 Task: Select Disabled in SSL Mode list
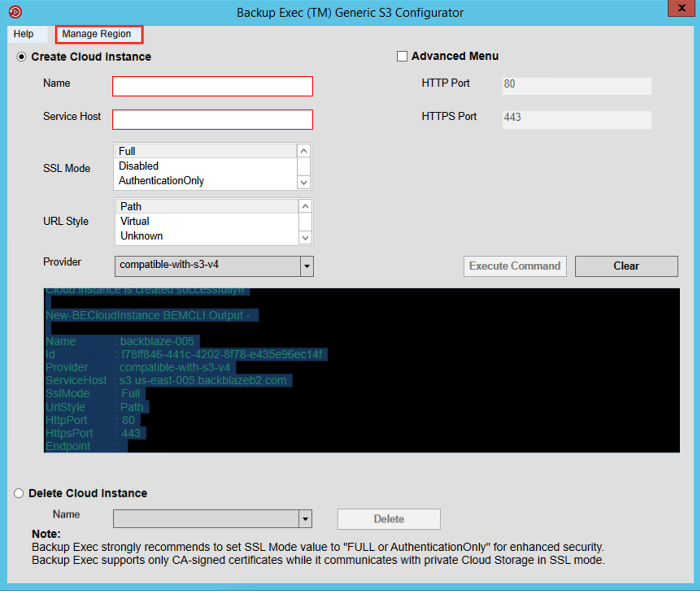point(205,166)
